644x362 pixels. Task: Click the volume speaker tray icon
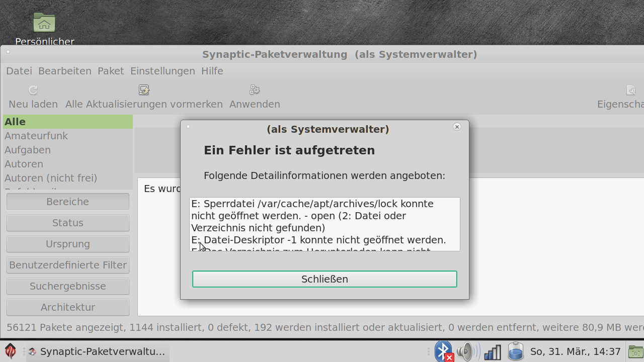(x=468, y=351)
